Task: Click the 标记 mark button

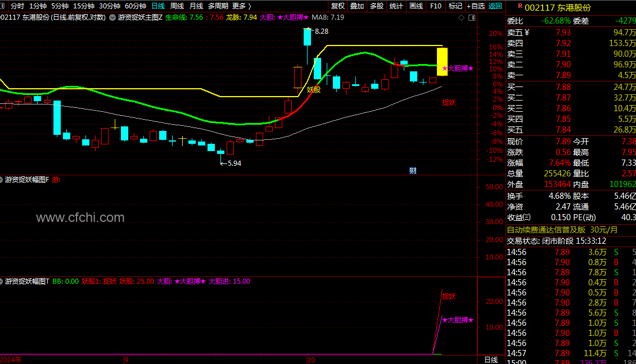Action: [455, 6]
